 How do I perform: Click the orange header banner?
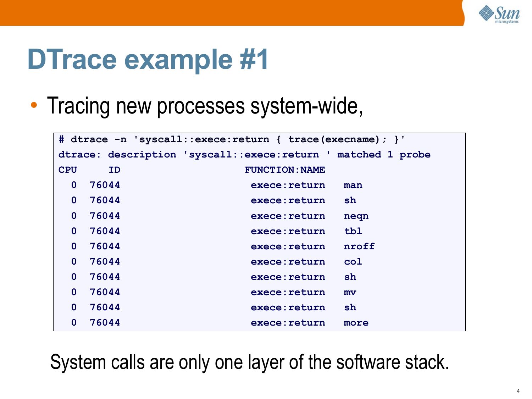(231, 13)
